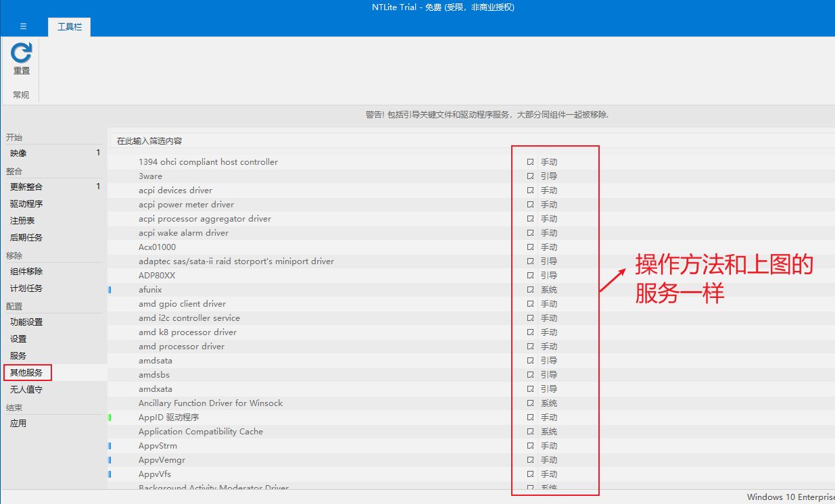Click 应用 under the 结束 section
Image resolution: width=835 pixels, height=504 pixels.
(x=19, y=424)
